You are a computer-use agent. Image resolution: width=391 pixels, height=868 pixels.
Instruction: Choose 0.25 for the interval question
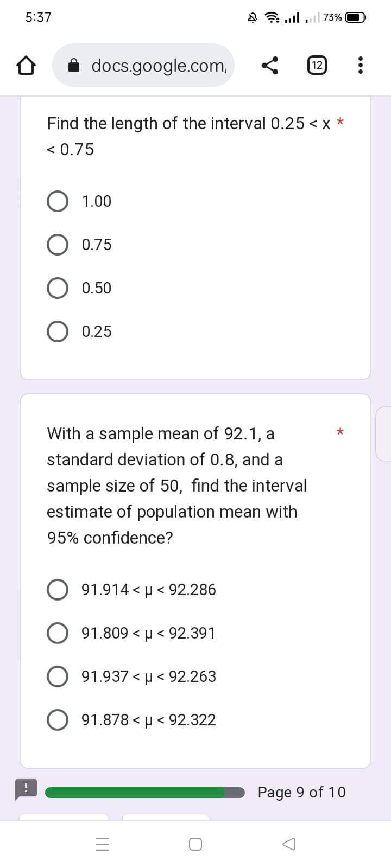pos(58,331)
